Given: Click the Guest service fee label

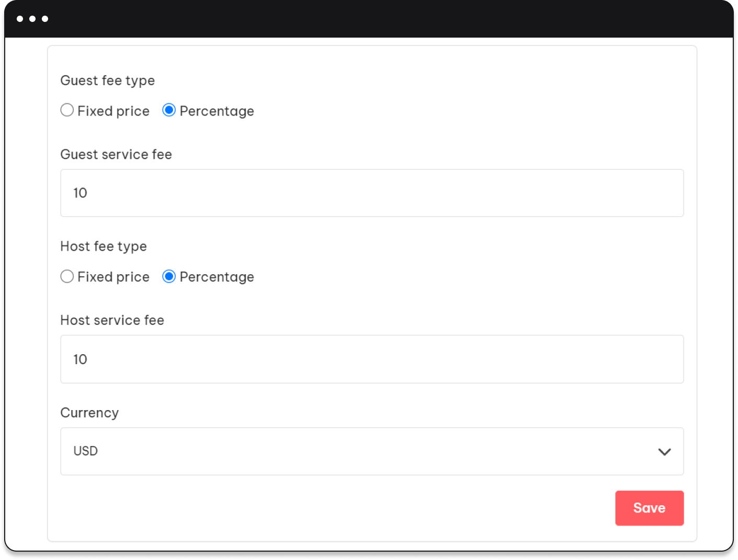Looking at the screenshot, I should 116,154.
